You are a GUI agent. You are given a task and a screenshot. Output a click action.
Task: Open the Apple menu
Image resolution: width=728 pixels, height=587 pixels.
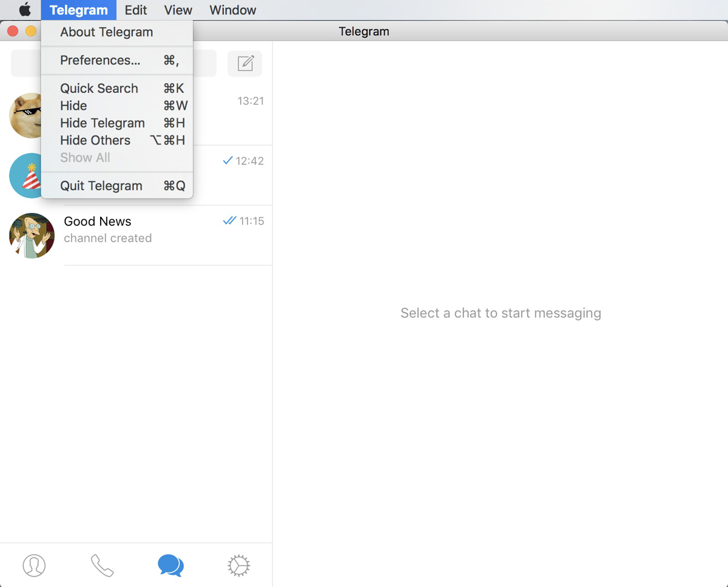(24, 10)
